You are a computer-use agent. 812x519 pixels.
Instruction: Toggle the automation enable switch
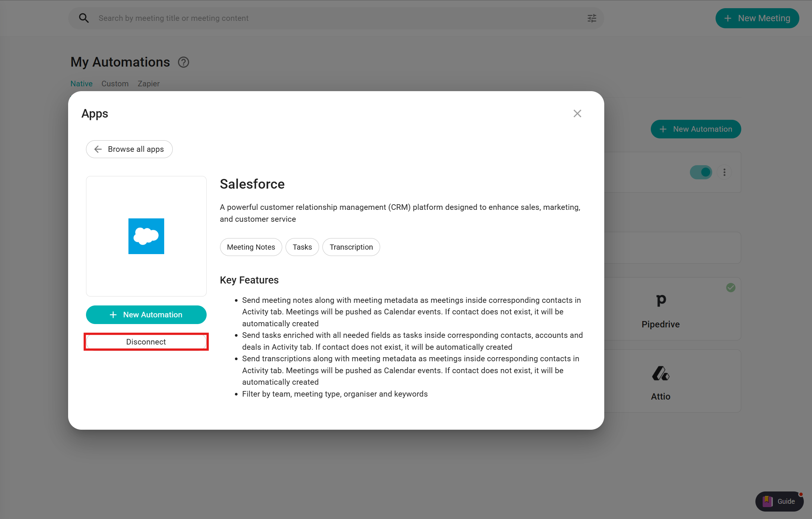pos(701,172)
